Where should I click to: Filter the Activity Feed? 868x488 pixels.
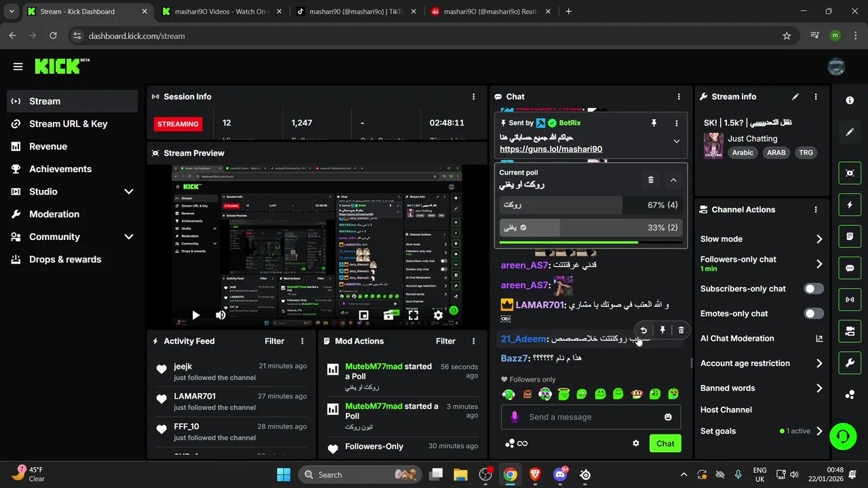(x=275, y=341)
